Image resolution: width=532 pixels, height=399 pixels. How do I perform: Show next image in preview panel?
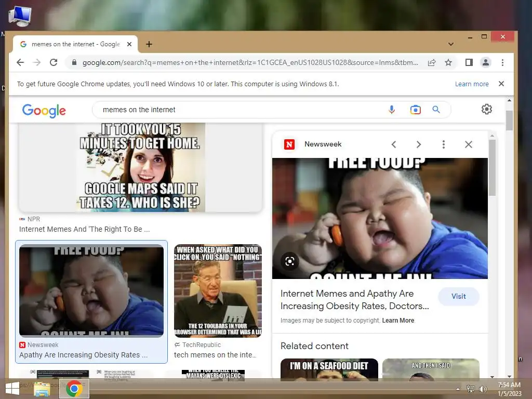[419, 144]
